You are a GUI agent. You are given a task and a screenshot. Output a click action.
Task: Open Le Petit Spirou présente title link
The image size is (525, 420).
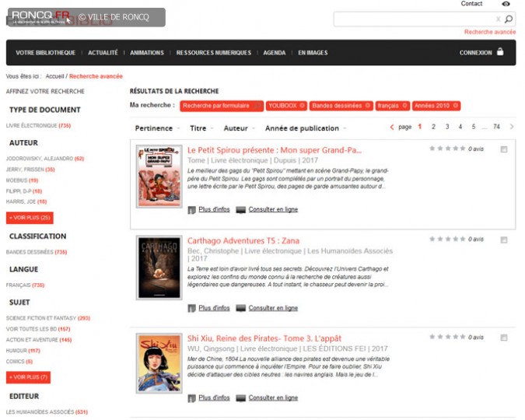pos(275,150)
